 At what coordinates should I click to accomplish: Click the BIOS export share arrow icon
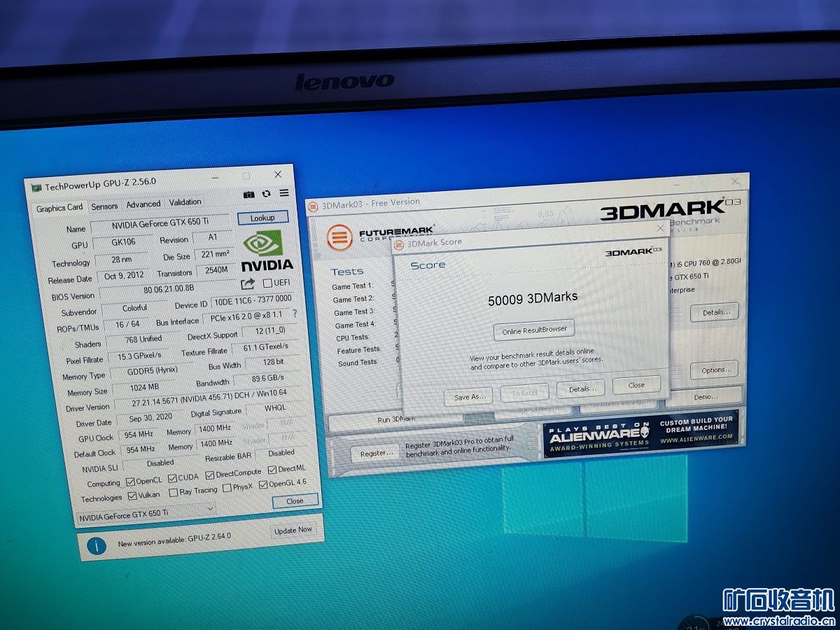[x=248, y=283]
